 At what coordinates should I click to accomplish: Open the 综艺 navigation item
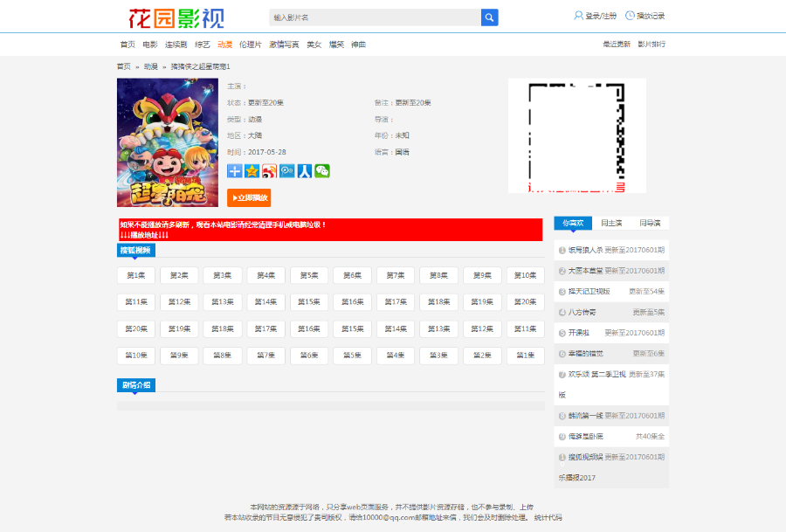click(x=203, y=45)
